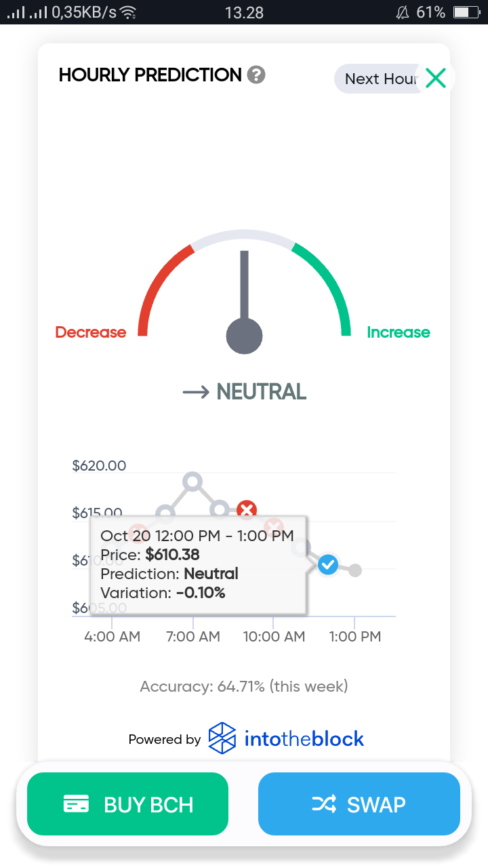This screenshot has height=868, width=488.
Task: Open the Next Hour selector
Action: [380, 79]
